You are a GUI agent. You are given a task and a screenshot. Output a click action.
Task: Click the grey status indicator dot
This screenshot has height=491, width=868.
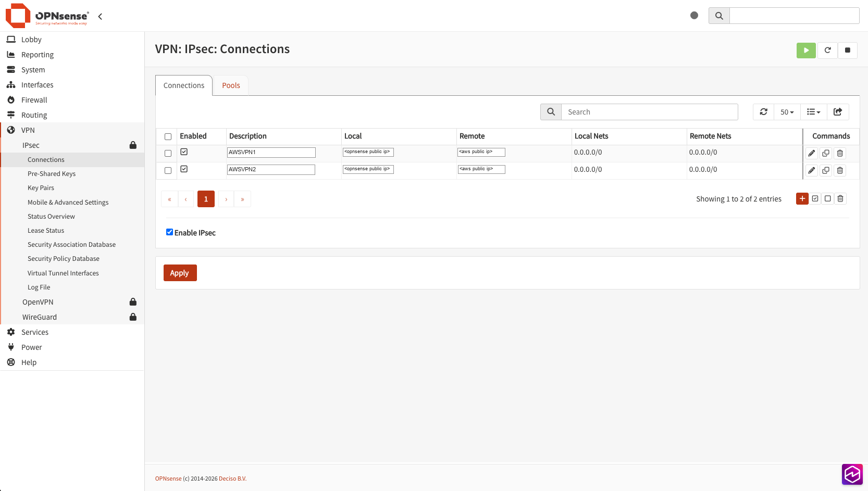point(694,16)
